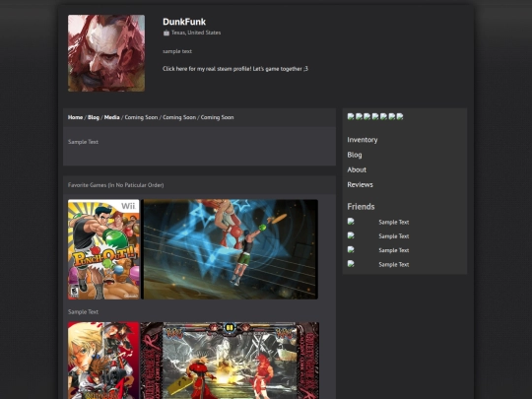Screen dimensions: 532x399
Task: Open the Punch-Out Wii cover art
Action: pyautogui.click(x=103, y=249)
